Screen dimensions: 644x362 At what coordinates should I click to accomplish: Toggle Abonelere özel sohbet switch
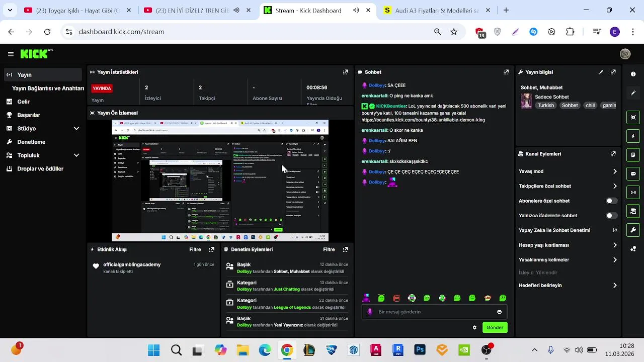(x=611, y=201)
